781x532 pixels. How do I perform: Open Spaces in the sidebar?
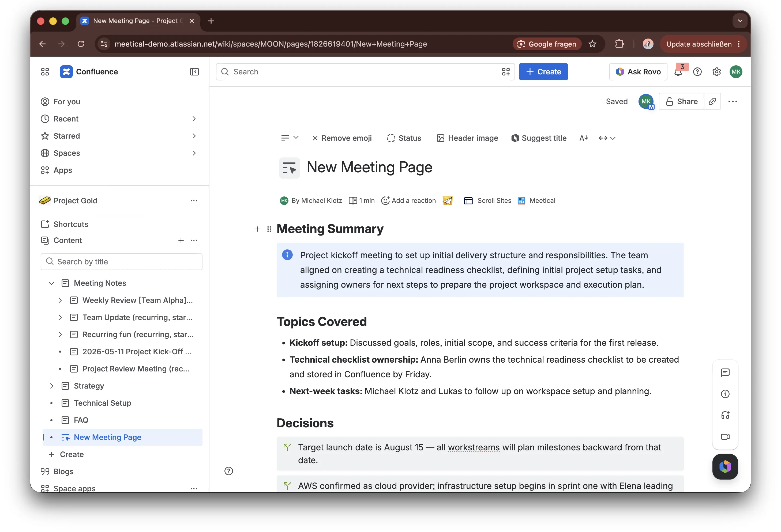pyautogui.click(x=66, y=153)
